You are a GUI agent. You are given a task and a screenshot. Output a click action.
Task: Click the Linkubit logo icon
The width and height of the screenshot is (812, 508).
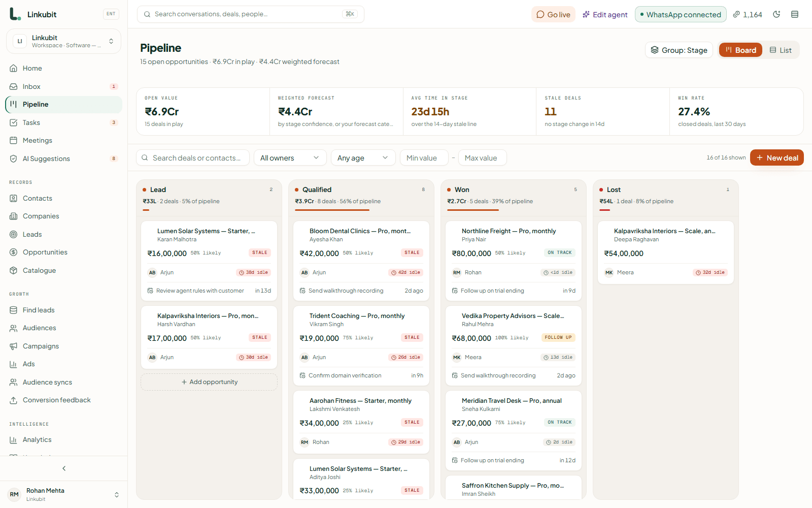tap(15, 14)
